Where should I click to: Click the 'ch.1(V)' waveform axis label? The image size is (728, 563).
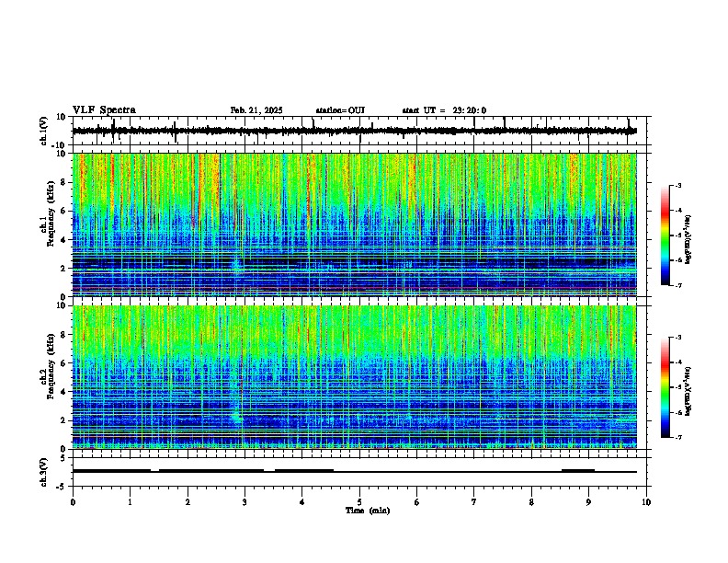[44, 131]
